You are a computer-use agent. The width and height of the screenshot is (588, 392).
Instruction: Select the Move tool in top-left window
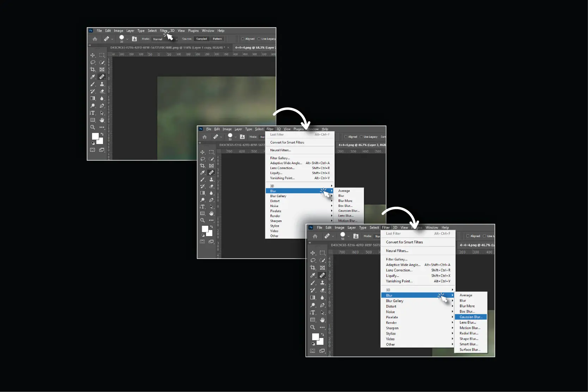(92, 55)
